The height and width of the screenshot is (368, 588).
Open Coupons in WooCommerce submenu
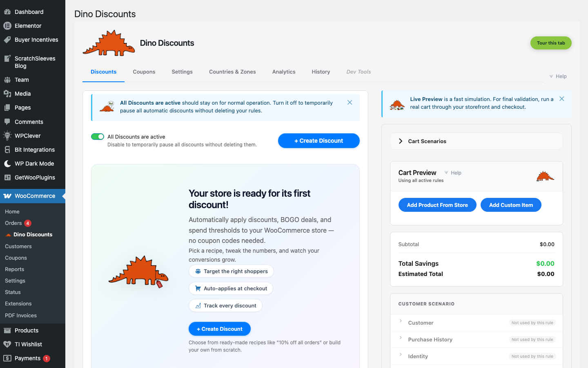click(x=16, y=258)
